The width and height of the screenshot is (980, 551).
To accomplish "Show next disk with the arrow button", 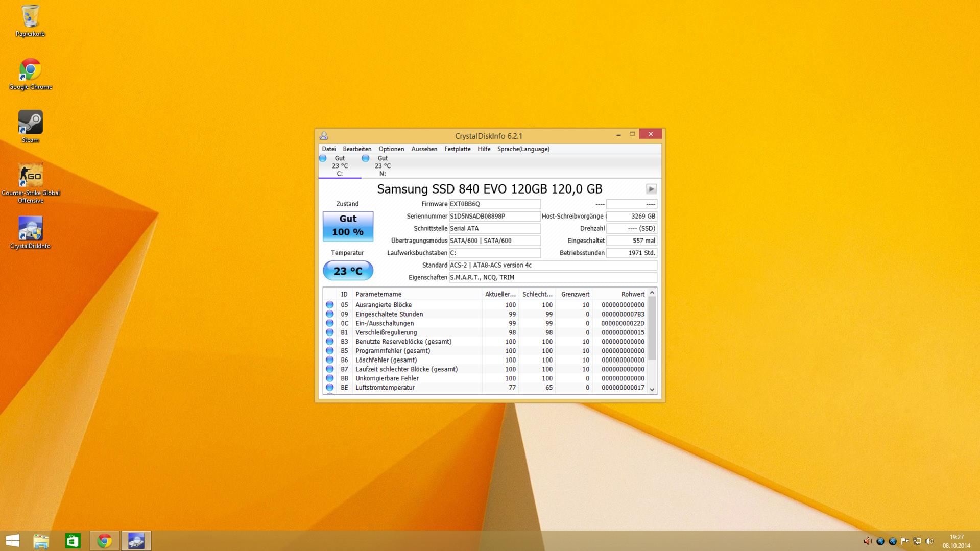I will pos(651,189).
